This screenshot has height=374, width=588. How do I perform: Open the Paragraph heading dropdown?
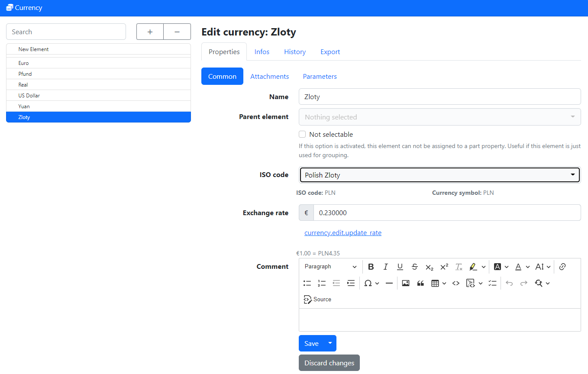[330, 267]
